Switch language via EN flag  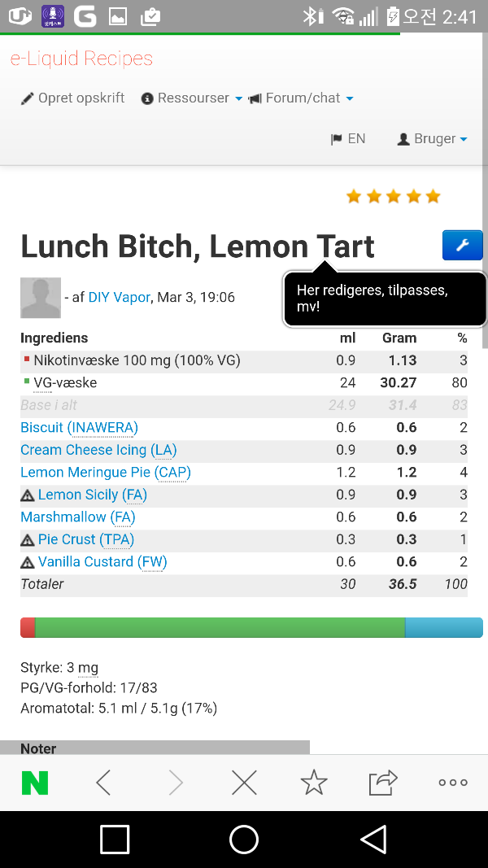pyautogui.click(x=348, y=139)
